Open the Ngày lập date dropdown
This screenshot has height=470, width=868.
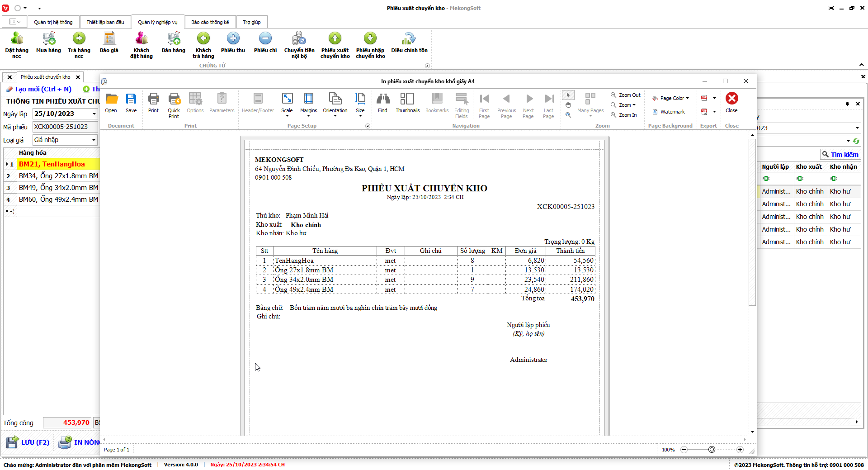tap(94, 114)
